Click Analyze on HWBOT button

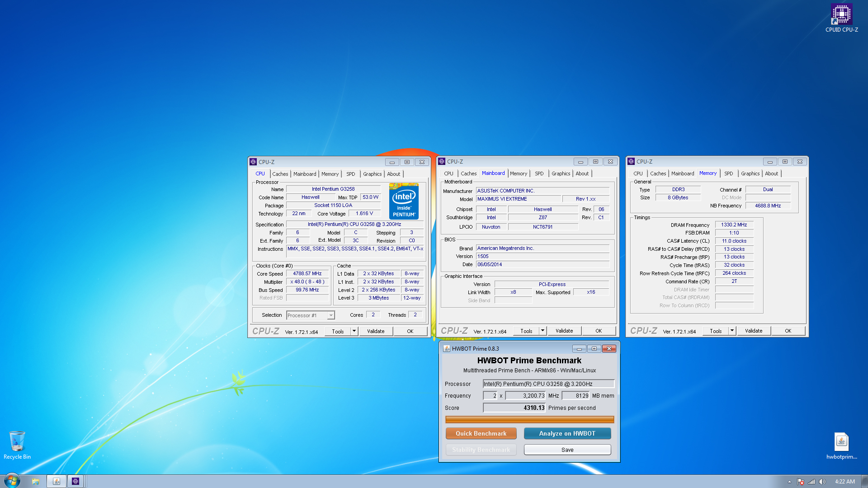[567, 433]
